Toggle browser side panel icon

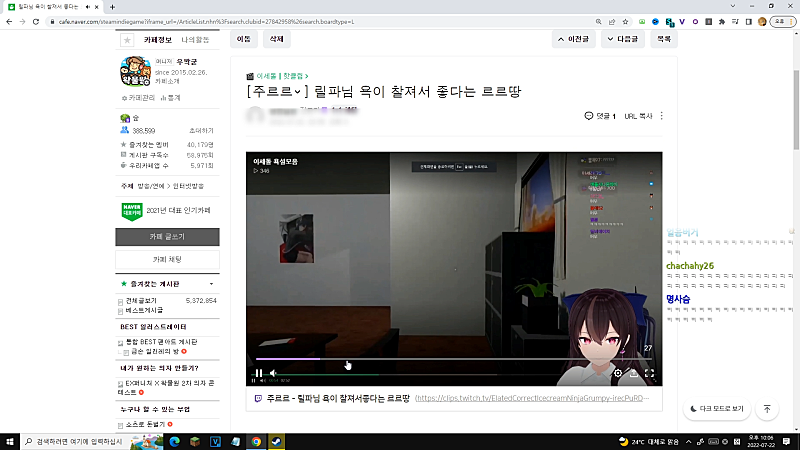[x=748, y=22]
